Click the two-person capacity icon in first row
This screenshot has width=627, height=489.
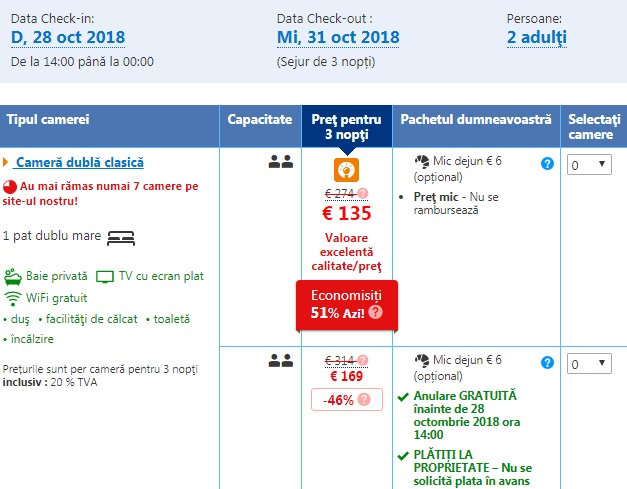point(280,160)
